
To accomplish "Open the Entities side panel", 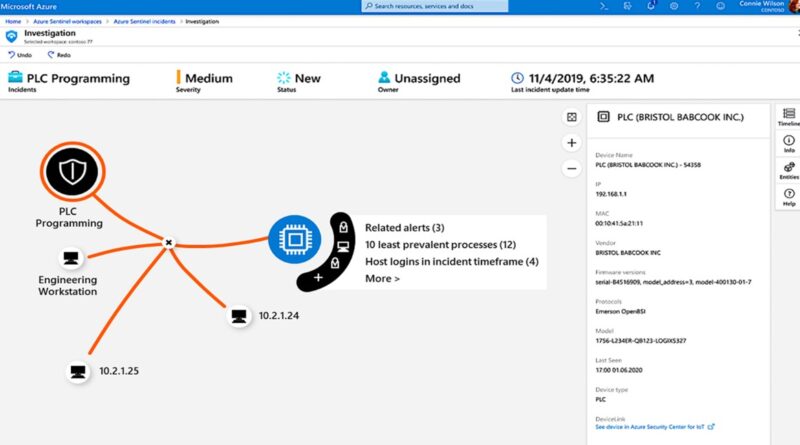I will click(789, 170).
